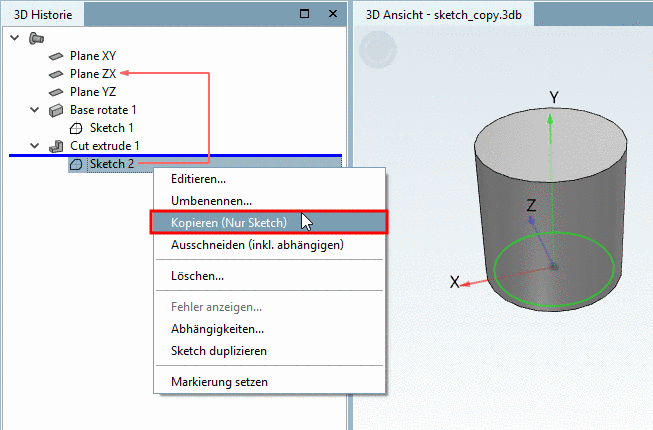Click the Base rotate 1 feature icon

pyautogui.click(x=56, y=110)
